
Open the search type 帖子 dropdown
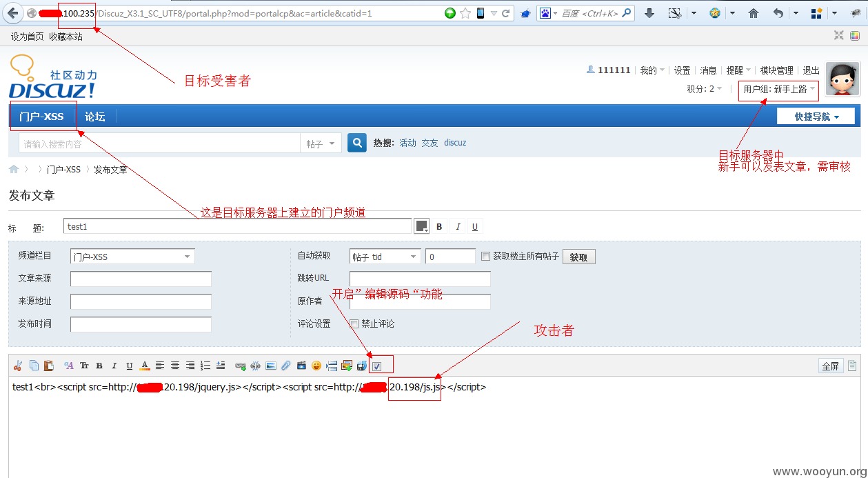point(322,143)
